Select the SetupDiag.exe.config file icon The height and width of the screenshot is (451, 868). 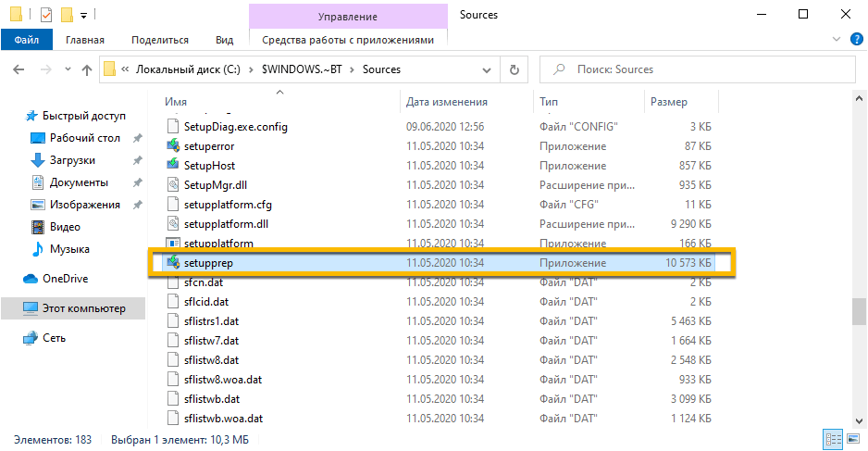tap(173, 126)
